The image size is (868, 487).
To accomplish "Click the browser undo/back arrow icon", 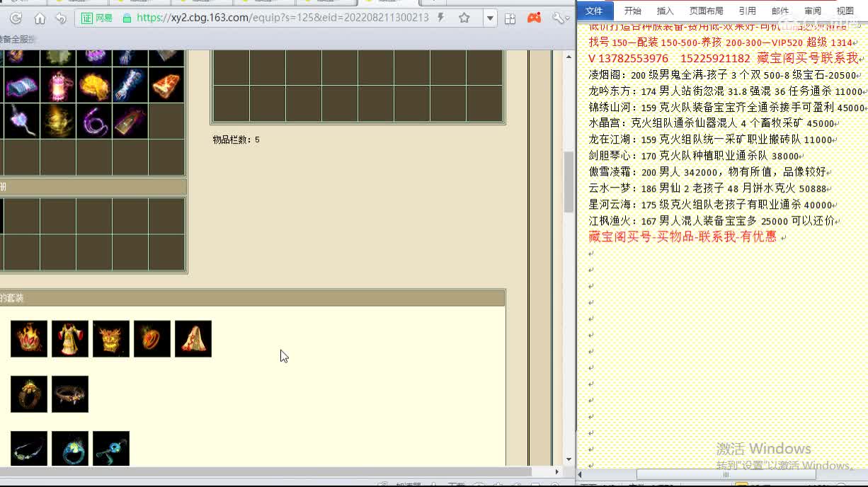I will (61, 18).
